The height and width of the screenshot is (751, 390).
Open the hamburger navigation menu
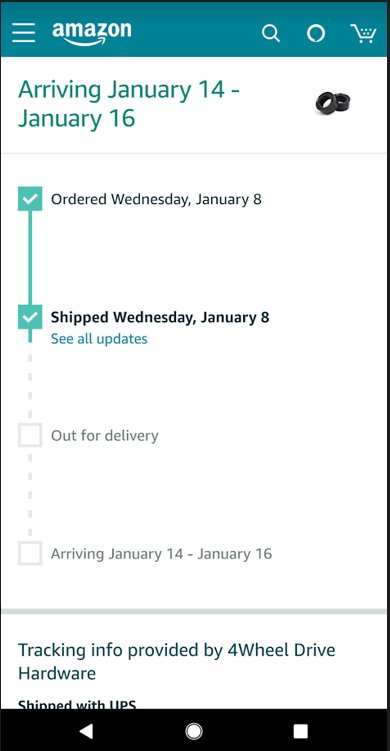(x=23, y=33)
